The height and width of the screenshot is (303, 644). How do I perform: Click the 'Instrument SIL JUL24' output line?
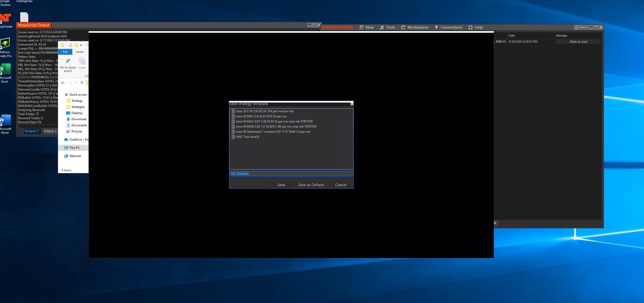point(32,45)
